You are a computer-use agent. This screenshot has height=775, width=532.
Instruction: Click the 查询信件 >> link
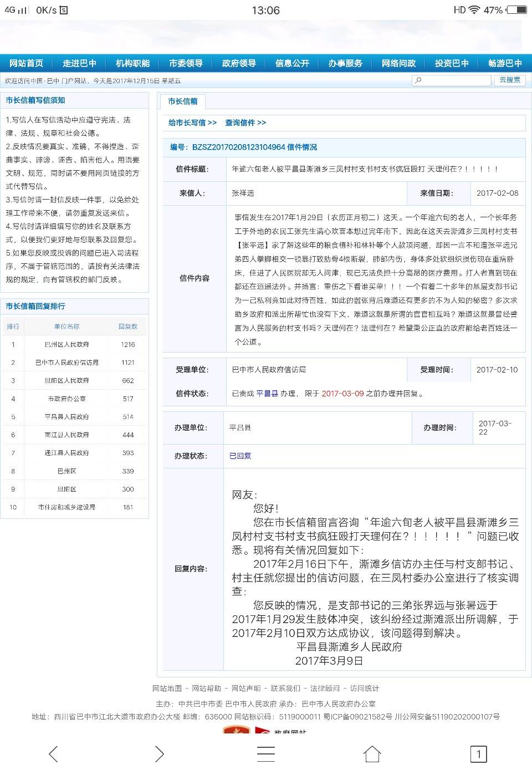(245, 123)
